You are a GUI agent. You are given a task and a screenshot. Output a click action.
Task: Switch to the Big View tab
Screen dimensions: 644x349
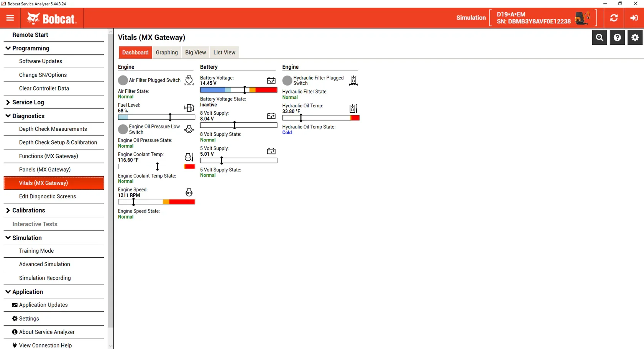tap(195, 53)
